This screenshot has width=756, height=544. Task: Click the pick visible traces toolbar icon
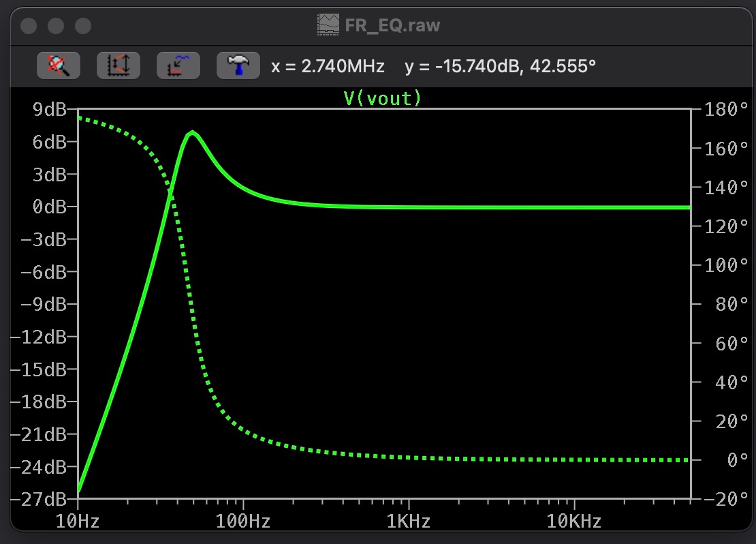click(178, 65)
